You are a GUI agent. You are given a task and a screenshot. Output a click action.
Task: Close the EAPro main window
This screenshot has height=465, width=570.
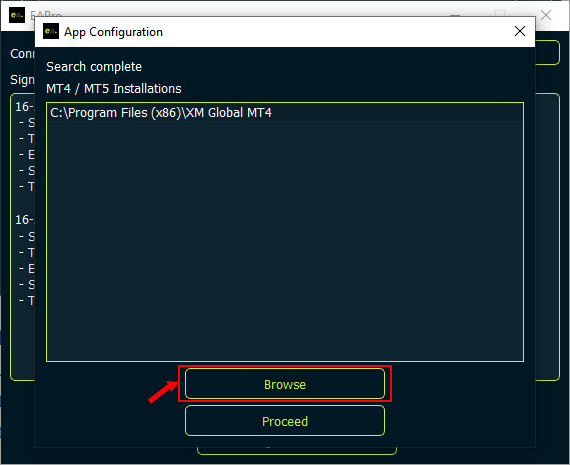click(x=546, y=15)
